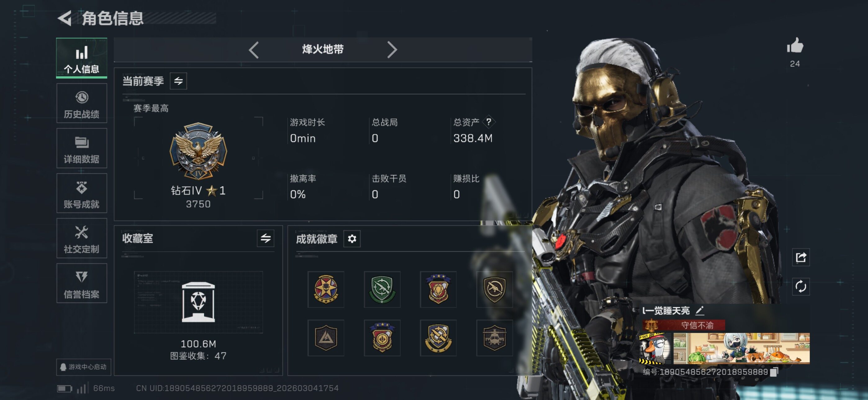Click the kitchen-themed profile banner
The image size is (868, 400).
tap(741, 348)
